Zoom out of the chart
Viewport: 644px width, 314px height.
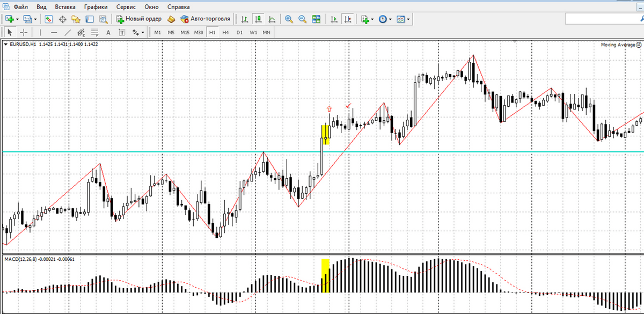tap(302, 19)
